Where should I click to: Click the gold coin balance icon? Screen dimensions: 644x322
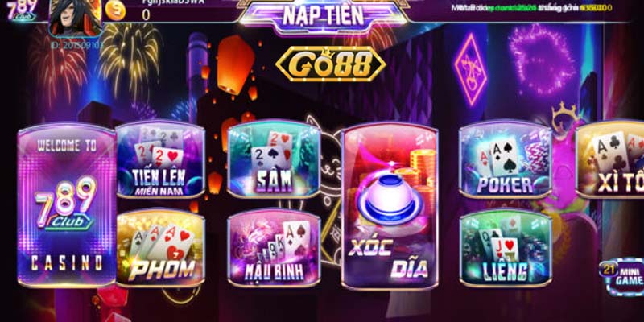tap(115, 10)
